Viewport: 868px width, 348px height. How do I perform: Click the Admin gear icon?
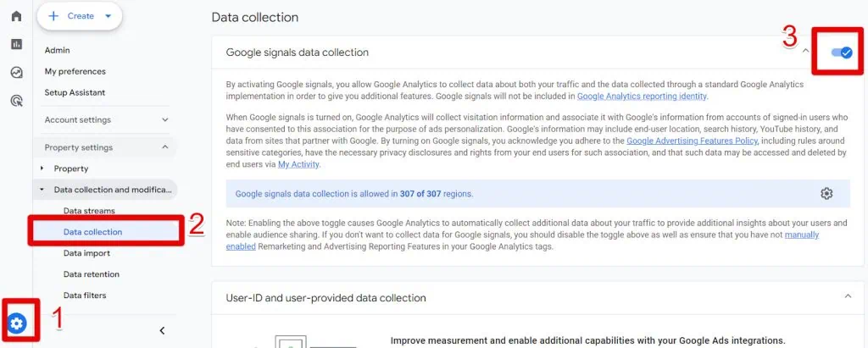[x=17, y=323]
